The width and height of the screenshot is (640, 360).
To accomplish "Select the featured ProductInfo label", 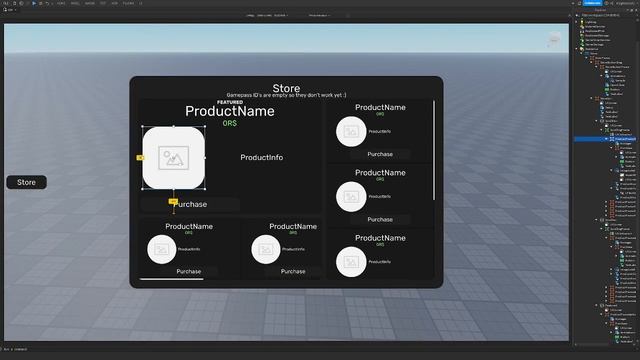I will [262, 157].
